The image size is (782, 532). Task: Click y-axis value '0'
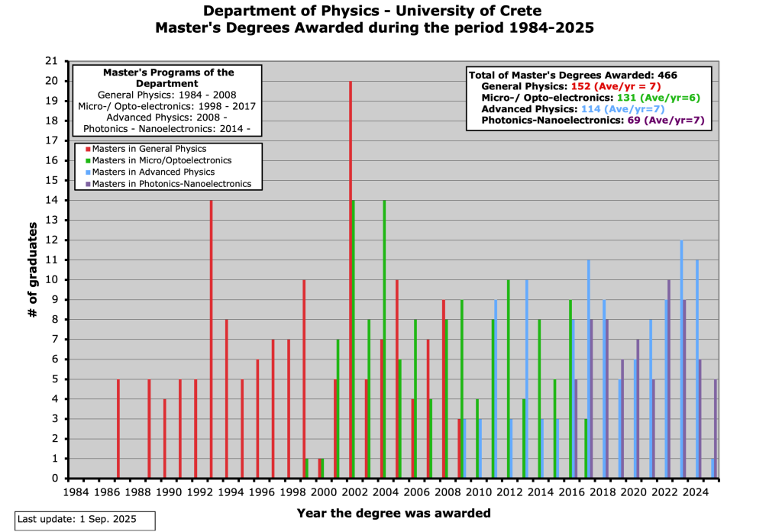[55, 478]
